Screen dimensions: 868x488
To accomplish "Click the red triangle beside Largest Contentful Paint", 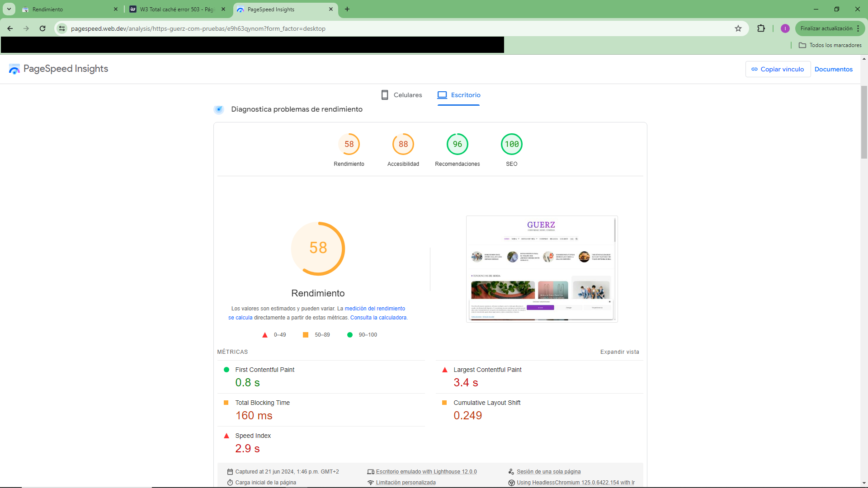I will (445, 370).
